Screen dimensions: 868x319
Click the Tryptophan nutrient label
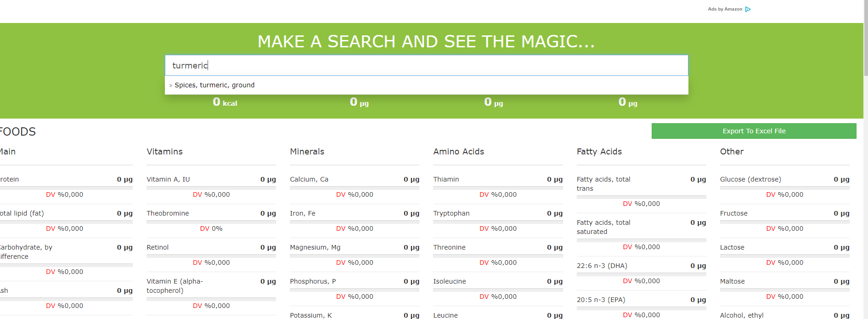[451, 213]
